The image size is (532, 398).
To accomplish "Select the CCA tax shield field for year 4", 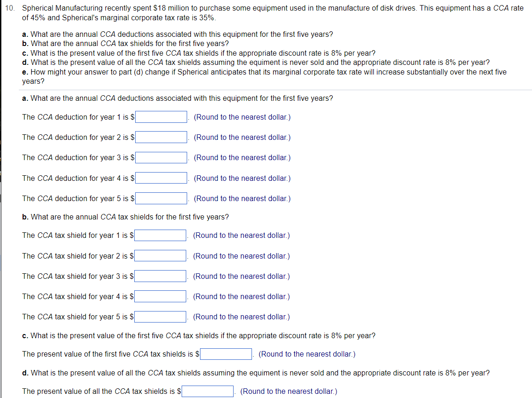I will (160, 296).
